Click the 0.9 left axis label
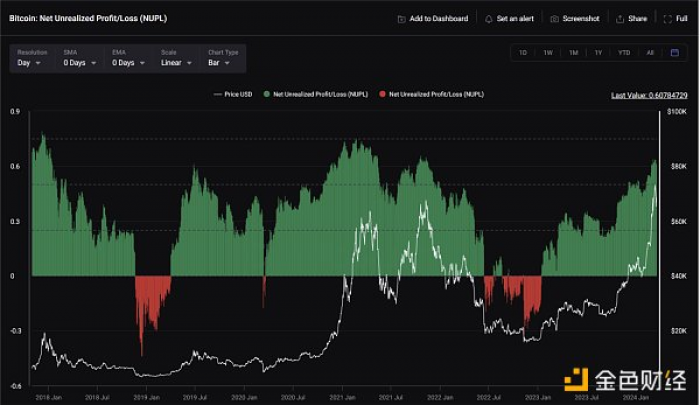The image size is (700, 405). [x=15, y=112]
